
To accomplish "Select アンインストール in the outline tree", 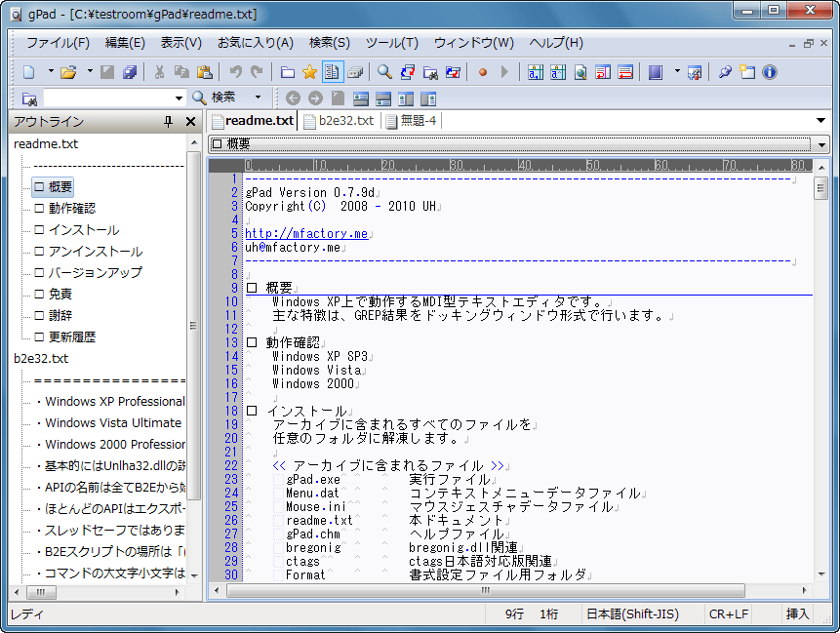I will tap(96, 252).
